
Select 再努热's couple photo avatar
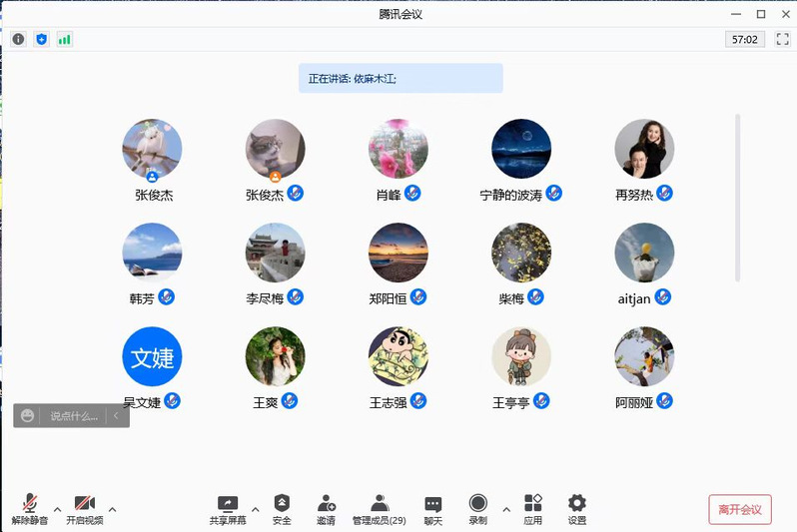pos(644,149)
